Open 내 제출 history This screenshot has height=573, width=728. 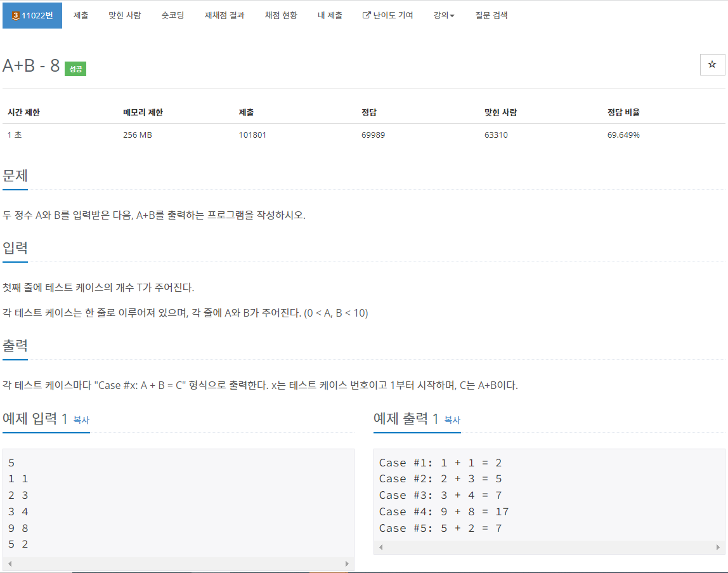pyautogui.click(x=330, y=15)
